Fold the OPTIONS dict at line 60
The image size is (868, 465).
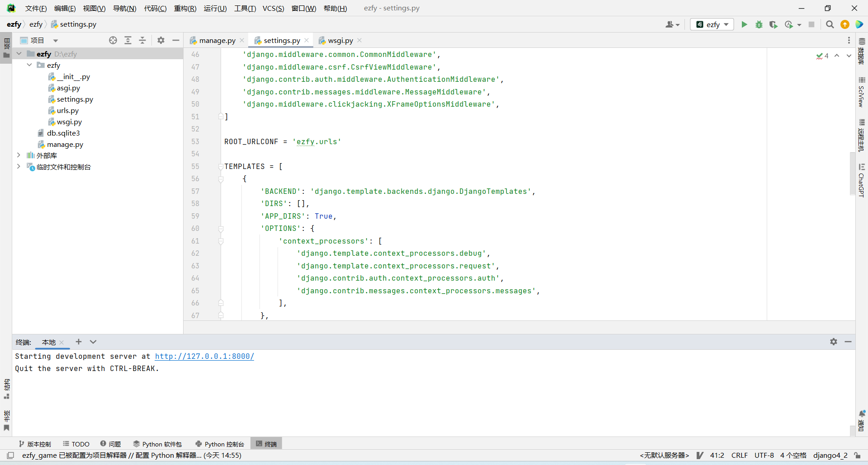click(221, 229)
